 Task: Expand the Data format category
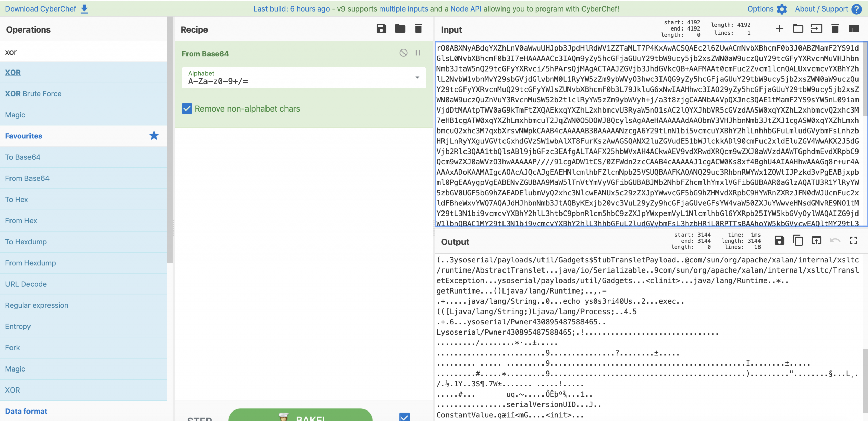[84, 411]
